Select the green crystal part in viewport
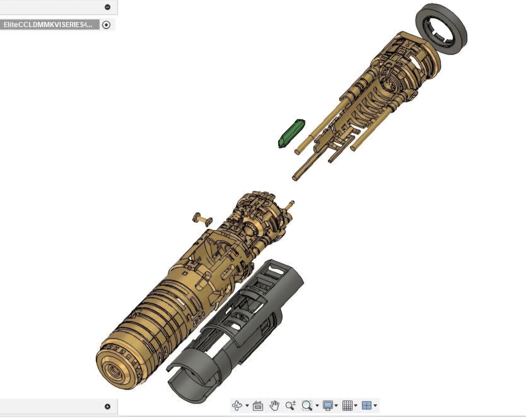Image resolution: width=526 pixels, height=420 pixels. point(291,134)
